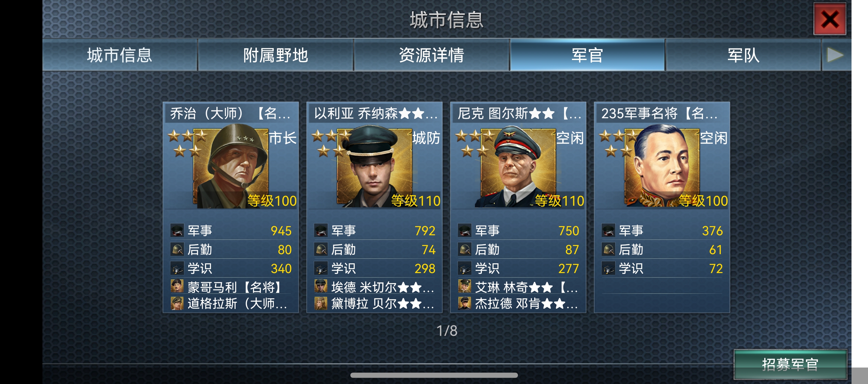The width and height of the screenshot is (868, 384).
Task: Tap 尼克 图尔斯 officer portrait
Action: 519,167
